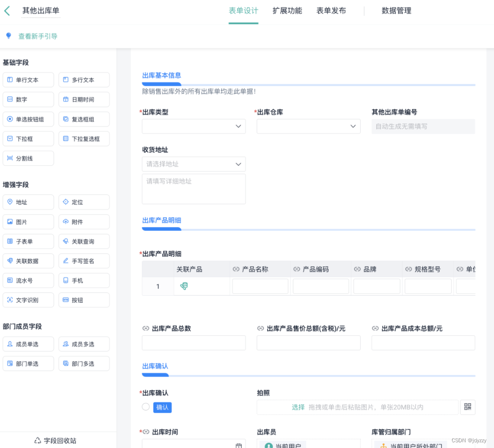
Task: Open the 请选择地址 dropdown
Action: click(x=194, y=164)
